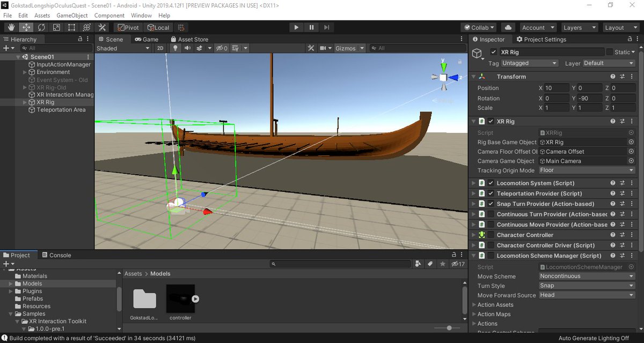Open Tracking Origin Mode dropdown
The image size is (644, 343).
click(587, 170)
